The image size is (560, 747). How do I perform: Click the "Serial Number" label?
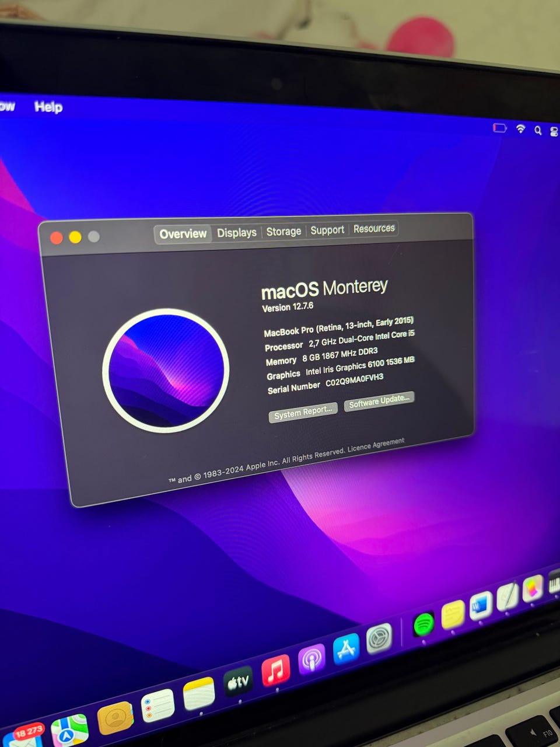pyautogui.click(x=294, y=388)
